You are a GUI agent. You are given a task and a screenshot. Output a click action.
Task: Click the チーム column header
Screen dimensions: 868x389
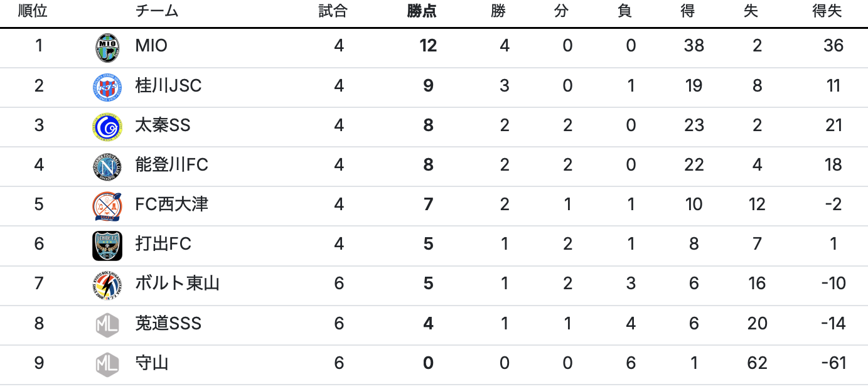click(x=157, y=11)
